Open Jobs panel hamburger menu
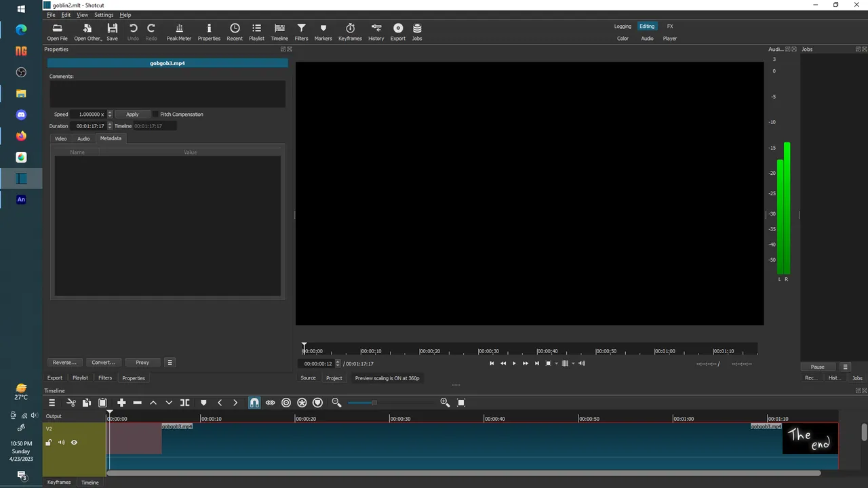Viewport: 868px width, 488px height. [x=845, y=367]
